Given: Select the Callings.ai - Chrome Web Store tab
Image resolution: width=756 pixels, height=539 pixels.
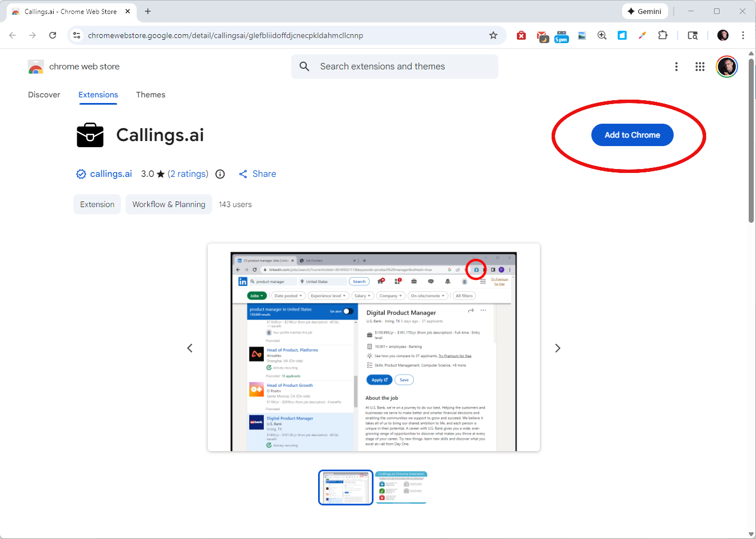Looking at the screenshot, I should 71,11.
